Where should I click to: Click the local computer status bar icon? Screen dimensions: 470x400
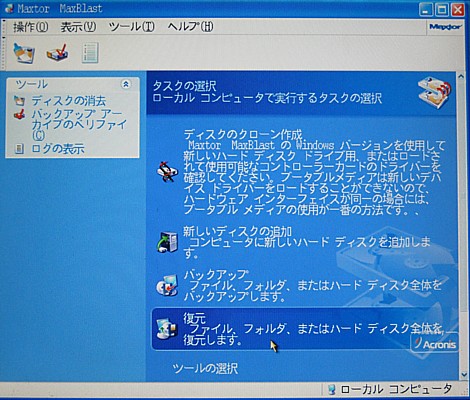[332, 389]
